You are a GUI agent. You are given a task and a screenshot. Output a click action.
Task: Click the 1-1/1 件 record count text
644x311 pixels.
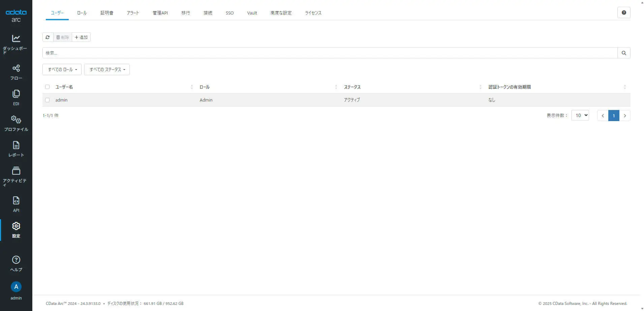pos(51,116)
